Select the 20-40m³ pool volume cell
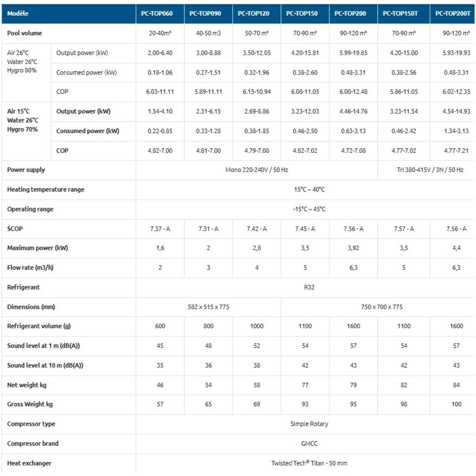 [160, 33]
